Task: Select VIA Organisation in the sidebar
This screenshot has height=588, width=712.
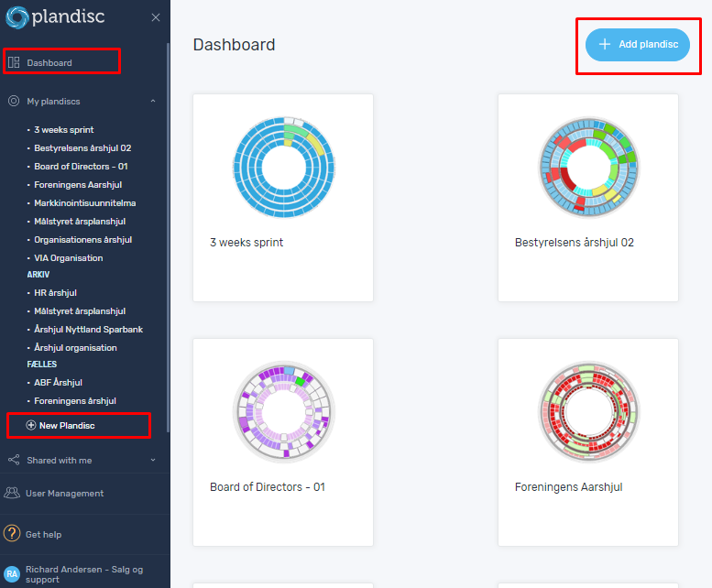Action: [69, 258]
